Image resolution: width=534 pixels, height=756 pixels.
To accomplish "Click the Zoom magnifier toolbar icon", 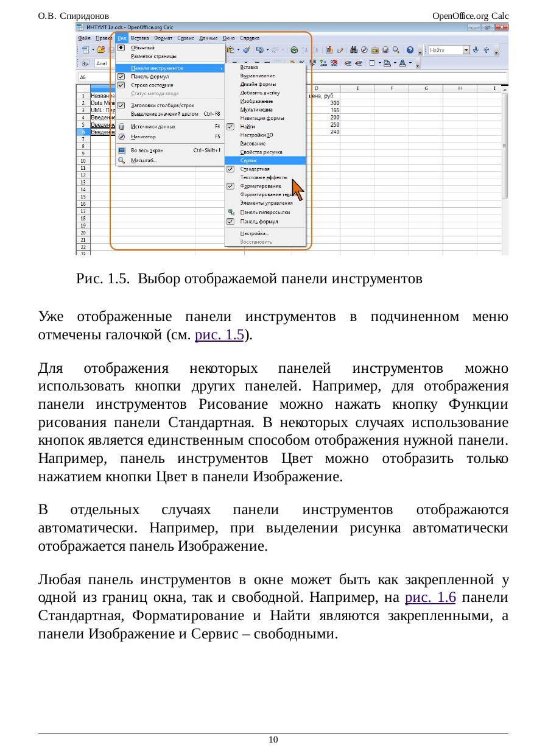I will coord(396,50).
